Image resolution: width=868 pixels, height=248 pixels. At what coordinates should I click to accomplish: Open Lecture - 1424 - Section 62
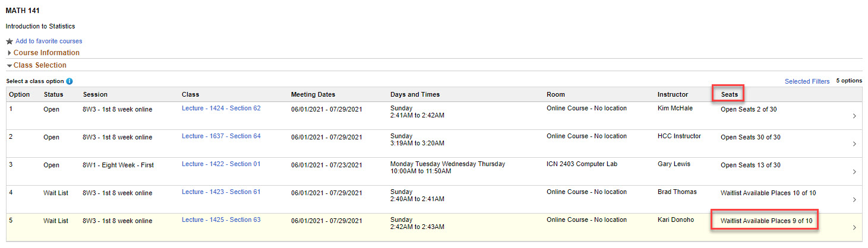click(x=221, y=108)
